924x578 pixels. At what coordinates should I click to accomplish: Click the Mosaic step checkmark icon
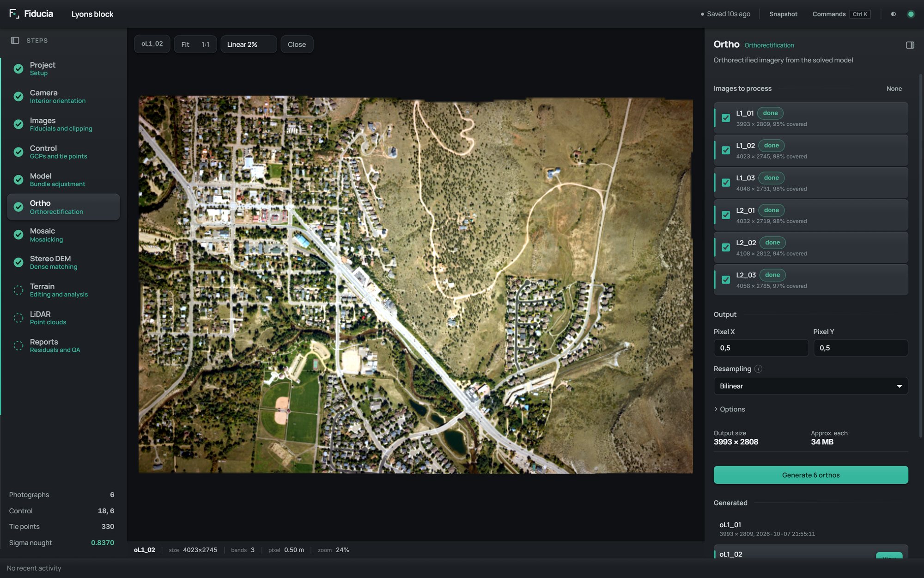click(18, 234)
